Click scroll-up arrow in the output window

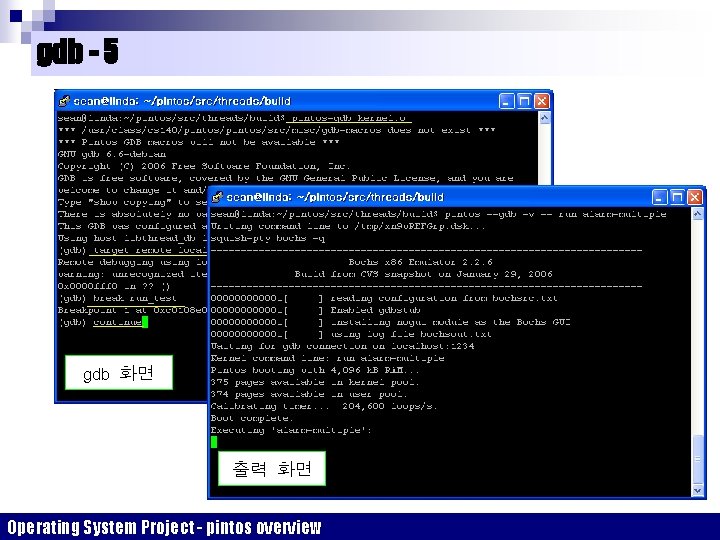tap(698, 214)
